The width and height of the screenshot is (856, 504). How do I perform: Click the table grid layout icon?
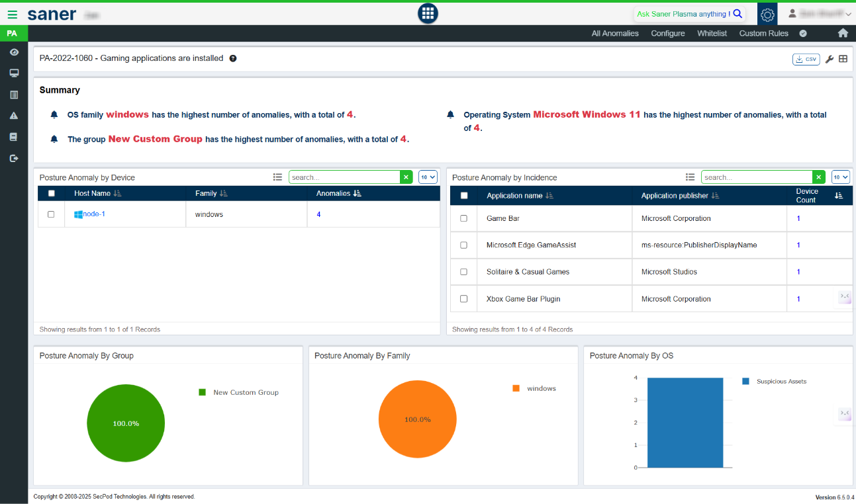843,59
